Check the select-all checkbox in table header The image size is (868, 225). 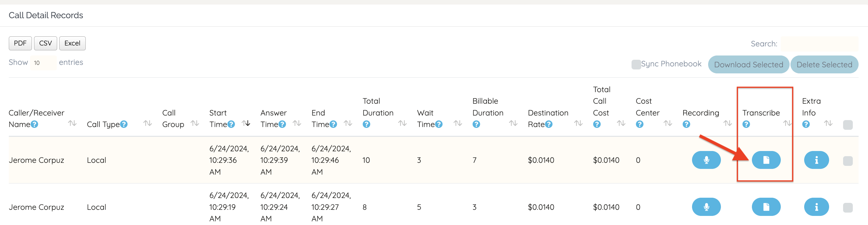click(847, 125)
